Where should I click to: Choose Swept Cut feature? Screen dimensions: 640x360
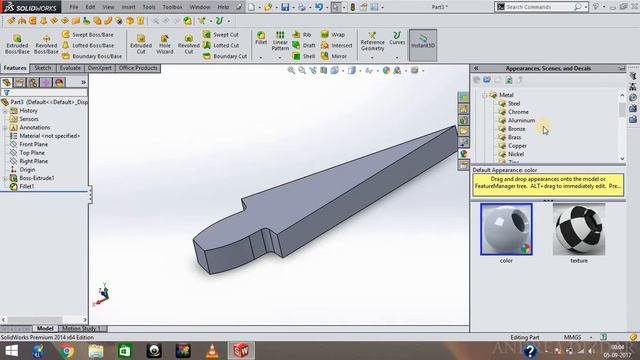click(x=221, y=35)
